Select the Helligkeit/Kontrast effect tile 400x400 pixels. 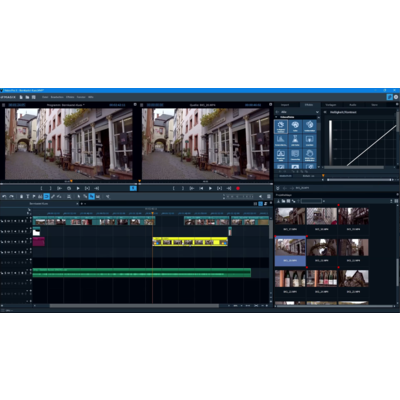click(281, 127)
